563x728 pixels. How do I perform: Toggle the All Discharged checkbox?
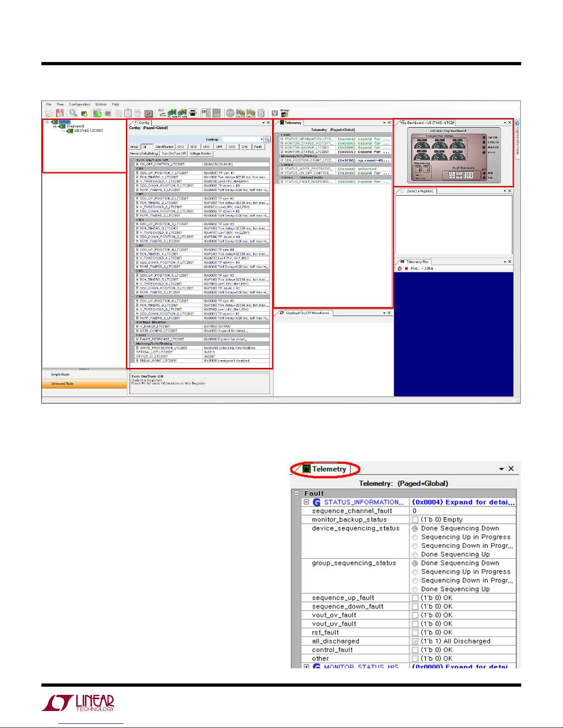click(x=415, y=641)
